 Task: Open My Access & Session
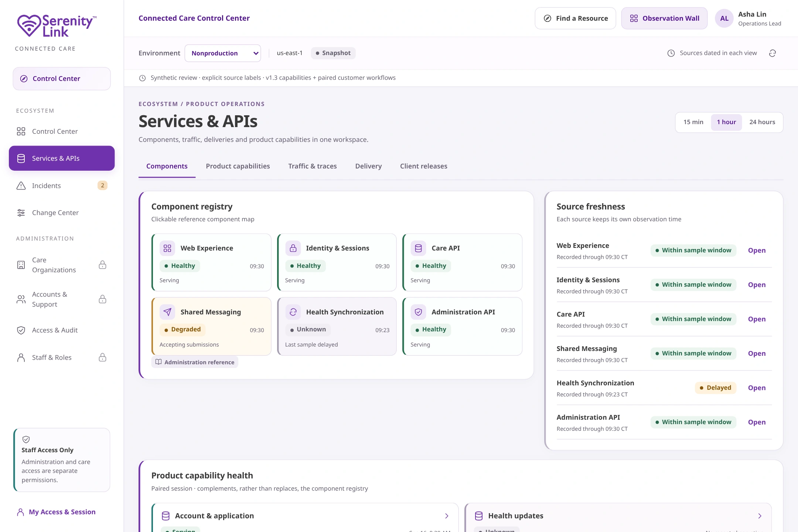click(x=56, y=512)
